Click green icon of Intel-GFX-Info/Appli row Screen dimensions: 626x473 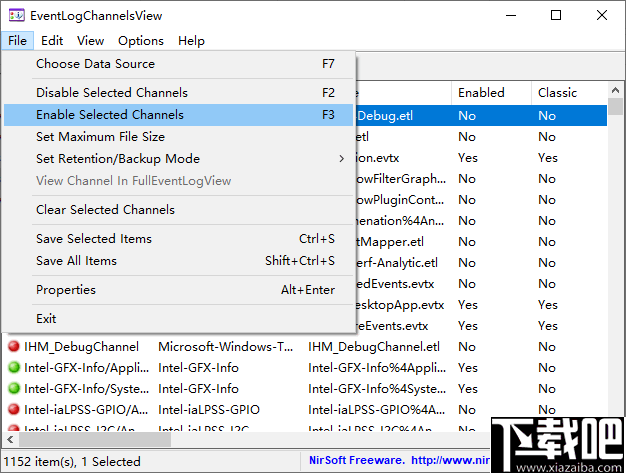14,368
